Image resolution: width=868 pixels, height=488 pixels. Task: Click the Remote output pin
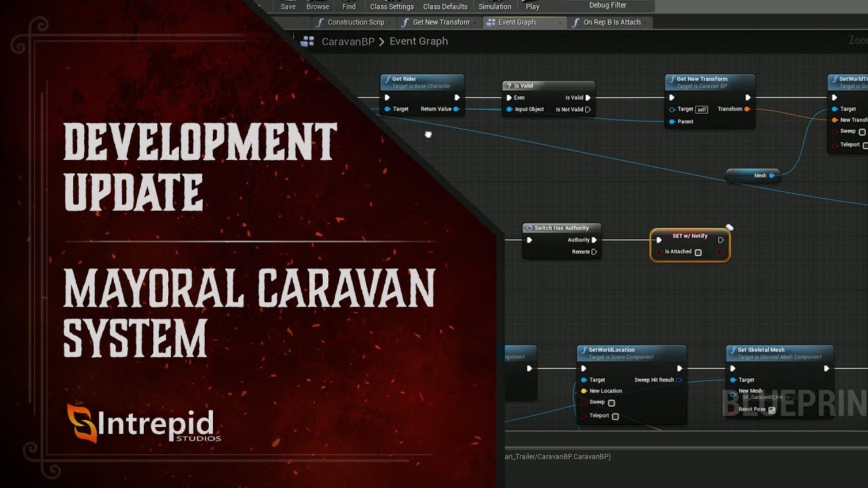pos(594,252)
